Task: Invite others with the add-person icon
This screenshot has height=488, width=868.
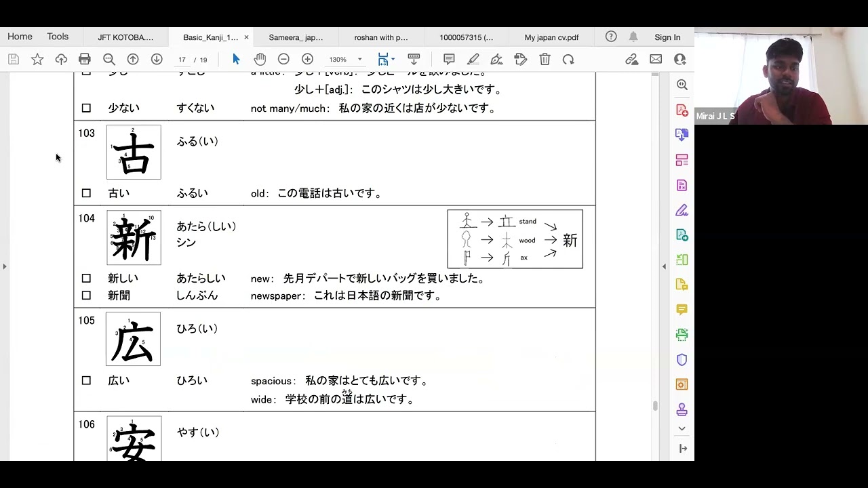Action: tap(679, 60)
